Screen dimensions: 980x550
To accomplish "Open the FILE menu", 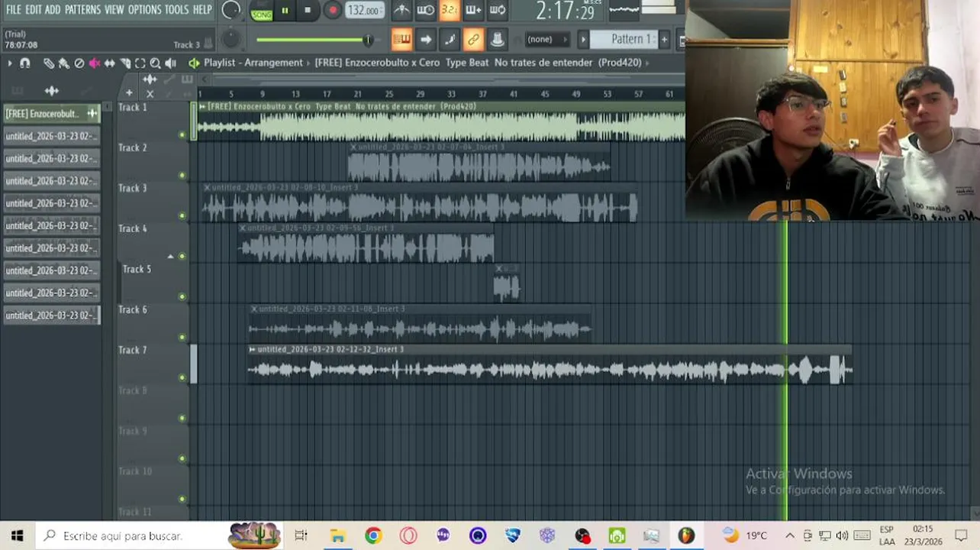I will pyautogui.click(x=13, y=10).
